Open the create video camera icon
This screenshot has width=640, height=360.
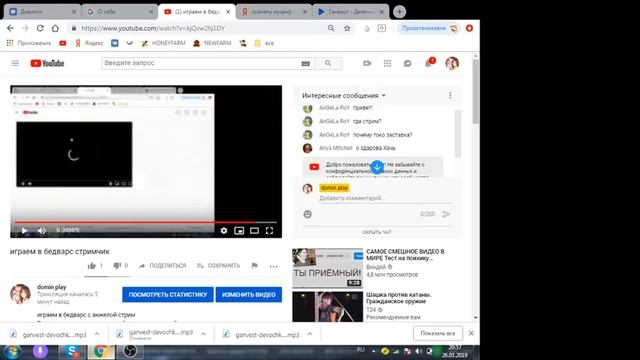point(367,63)
